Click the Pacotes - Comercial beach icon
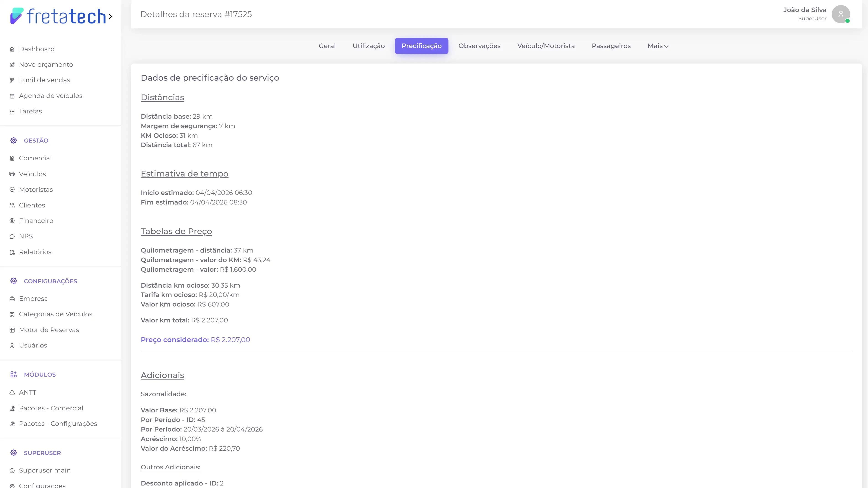 pos(12,408)
